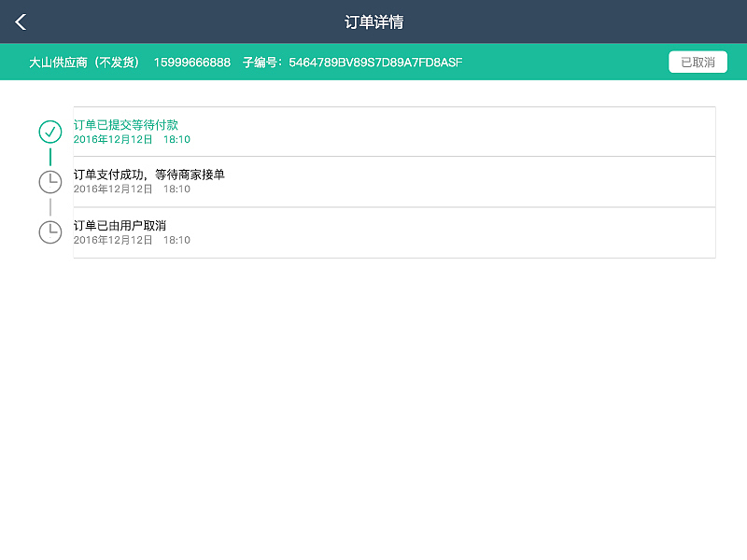Click the clock icon beside 订单支付成功
The height and width of the screenshot is (560, 747).
[x=50, y=182]
